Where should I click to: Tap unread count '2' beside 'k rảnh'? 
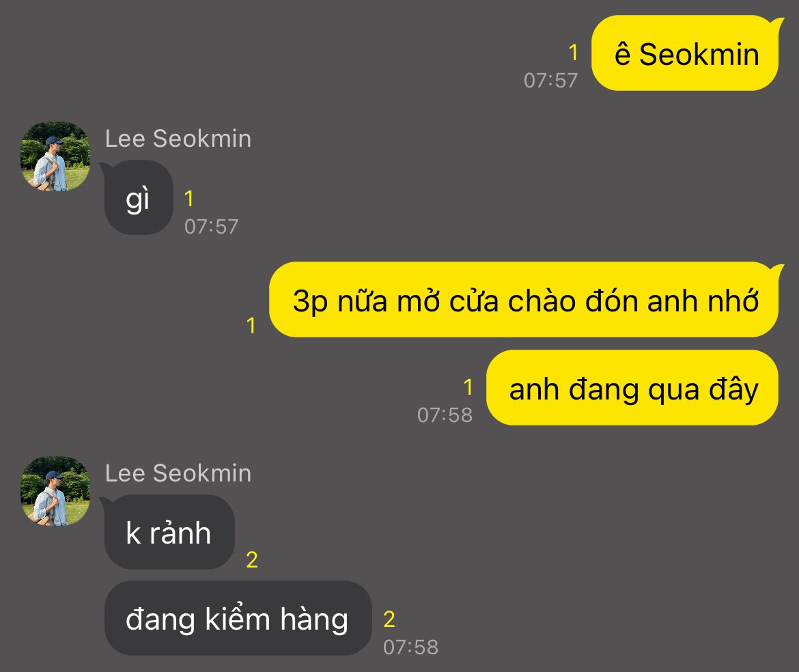pyautogui.click(x=252, y=560)
